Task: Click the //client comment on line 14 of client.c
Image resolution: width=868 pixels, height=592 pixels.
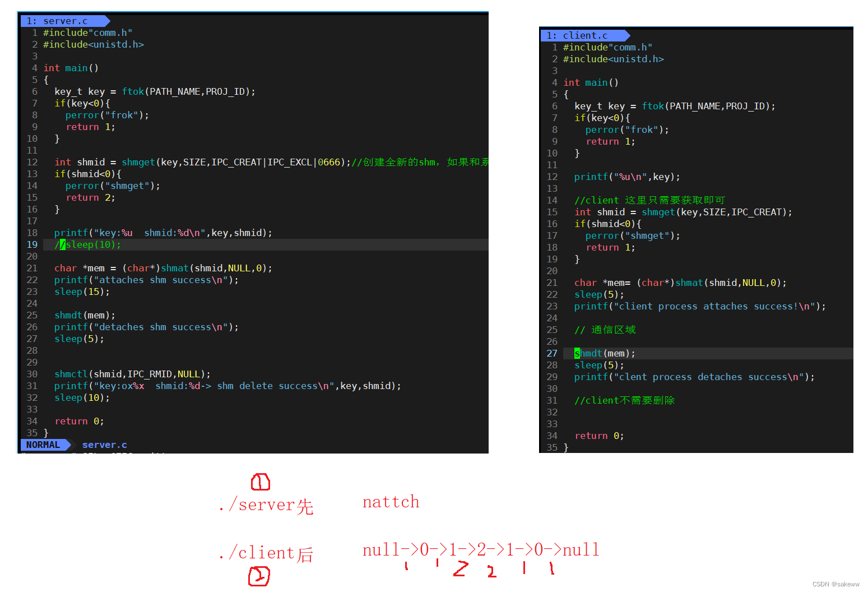Action: pyautogui.click(x=649, y=200)
